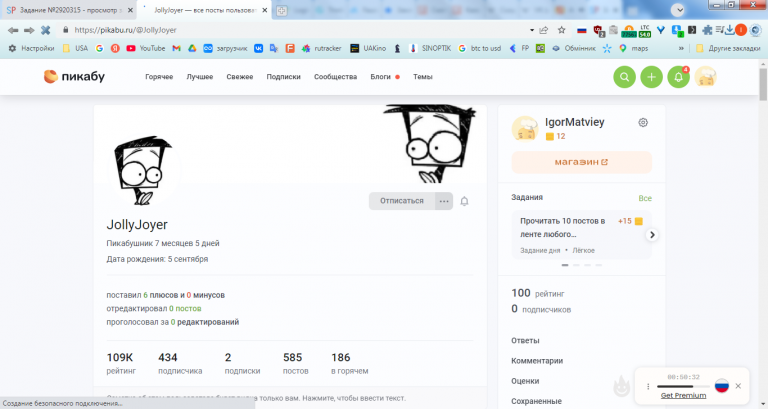Open the Комментарии sidebar link

(x=537, y=361)
